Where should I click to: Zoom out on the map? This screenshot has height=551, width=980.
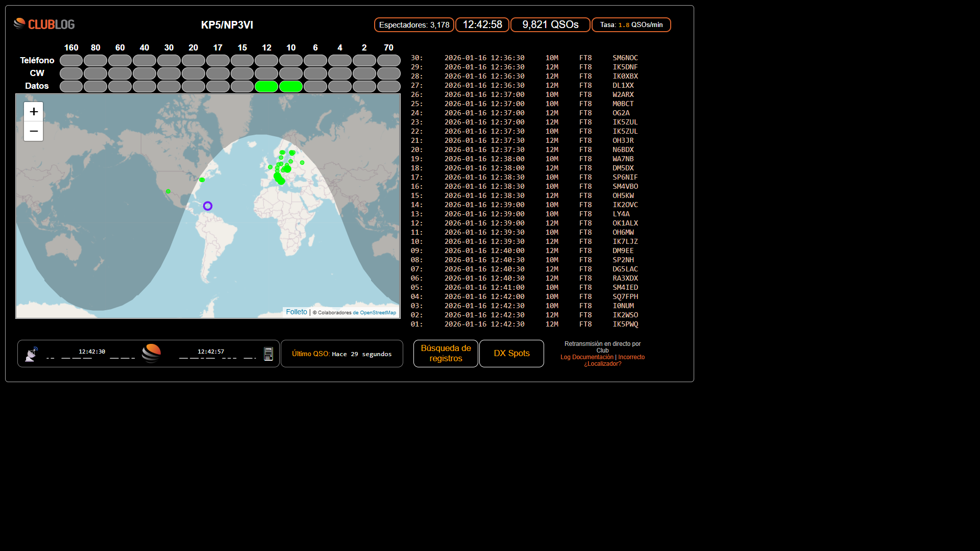(x=34, y=131)
